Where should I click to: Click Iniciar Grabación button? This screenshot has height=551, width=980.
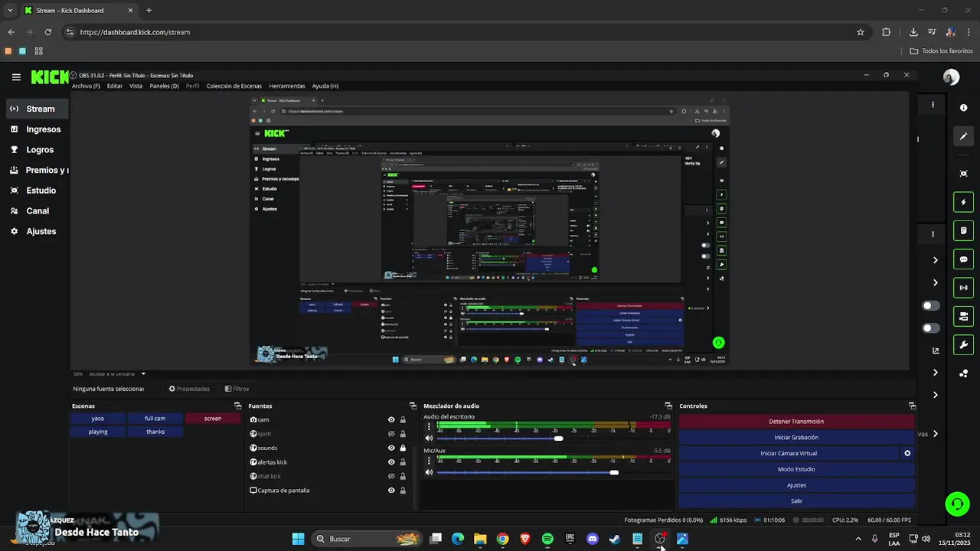796,438
